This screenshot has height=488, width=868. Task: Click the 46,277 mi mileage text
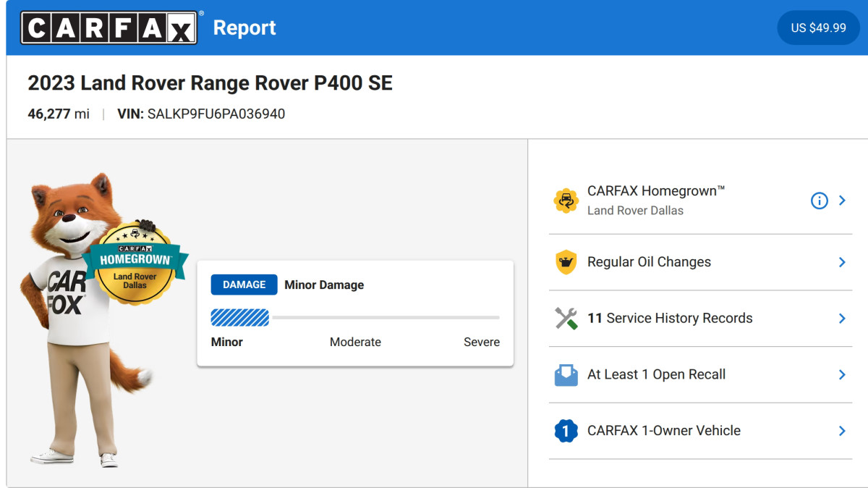[59, 114]
